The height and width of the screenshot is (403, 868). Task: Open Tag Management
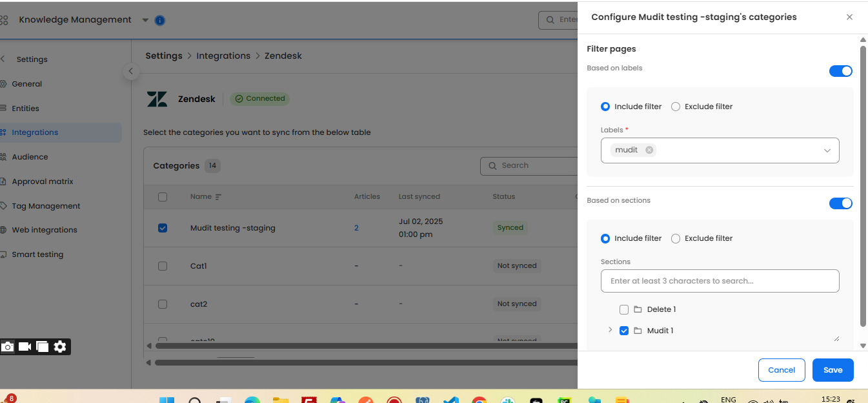click(46, 206)
